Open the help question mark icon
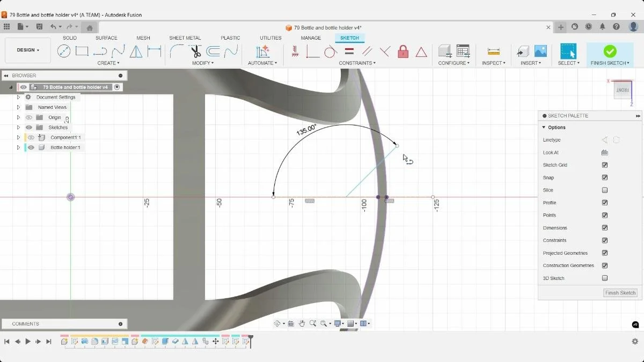 616,27
